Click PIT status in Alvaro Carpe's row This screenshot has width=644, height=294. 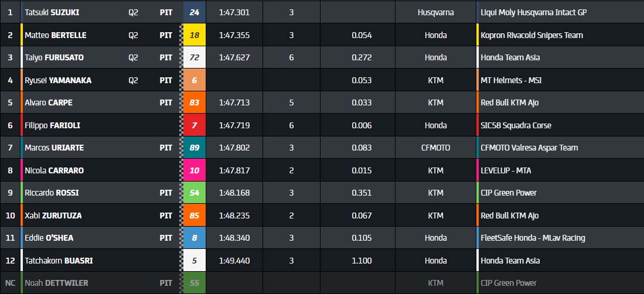coord(166,102)
